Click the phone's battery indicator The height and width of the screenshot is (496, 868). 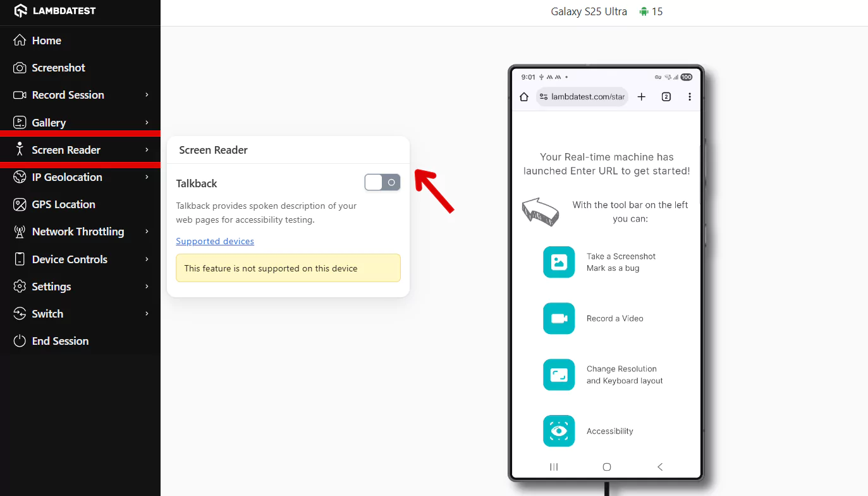[687, 77]
